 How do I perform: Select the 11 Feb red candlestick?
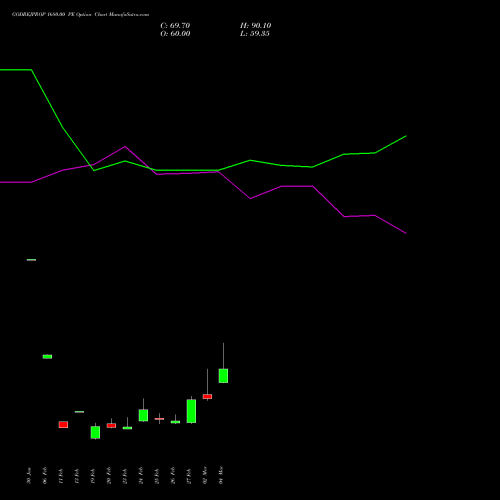click(63, 424)
